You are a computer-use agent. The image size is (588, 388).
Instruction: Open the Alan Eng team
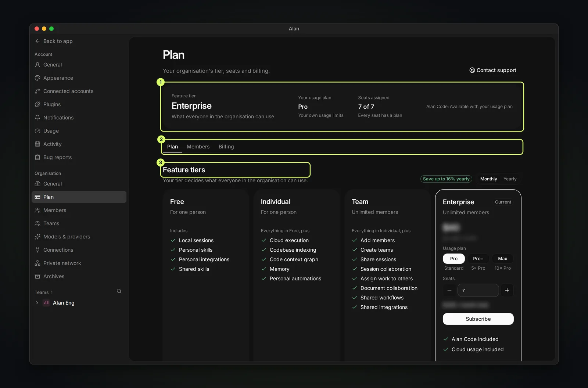coord(64,303)
